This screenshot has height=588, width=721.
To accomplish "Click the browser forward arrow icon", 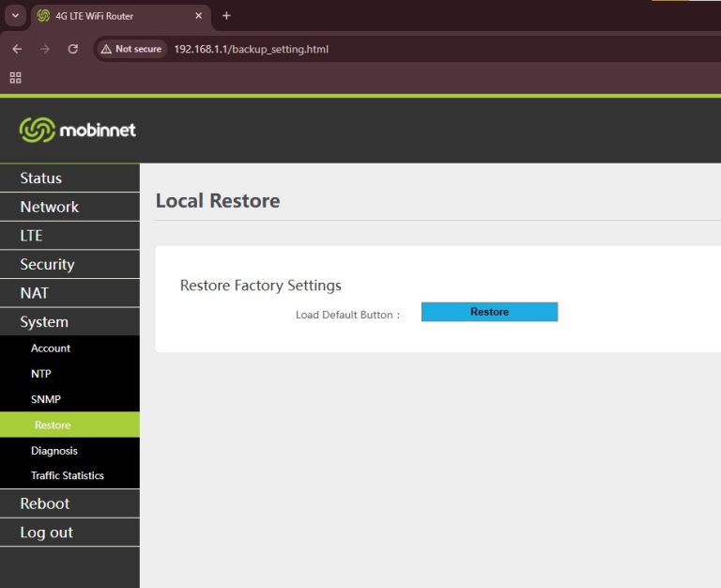I will pyautogui.click(x=45, y=49).
